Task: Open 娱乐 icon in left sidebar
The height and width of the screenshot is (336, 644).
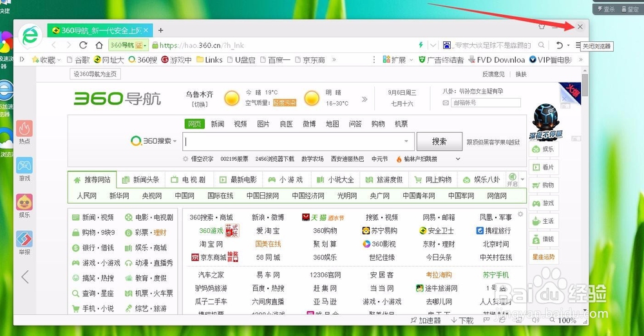Action: point(24,206)
